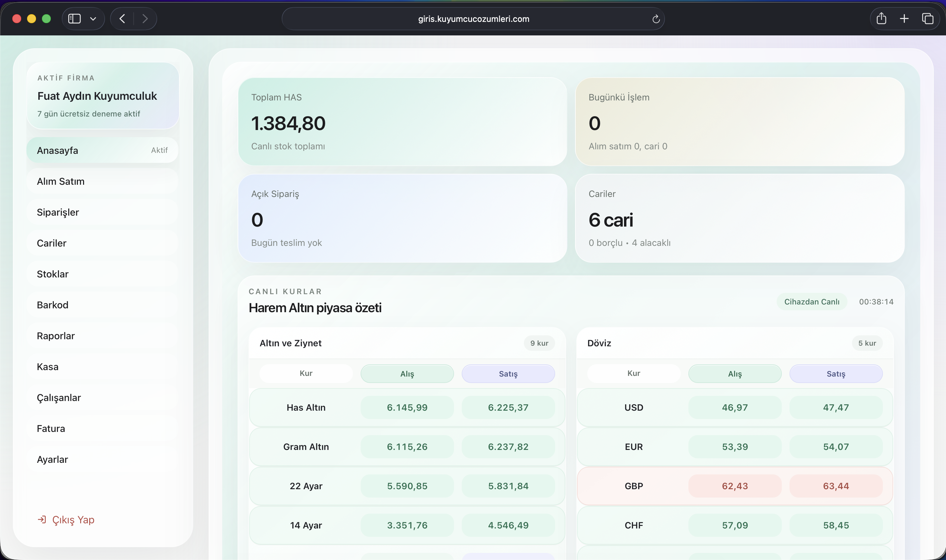Click 14 Ayar alış value 3.351,76
The image size is (946, 560).
click(407, 525)
